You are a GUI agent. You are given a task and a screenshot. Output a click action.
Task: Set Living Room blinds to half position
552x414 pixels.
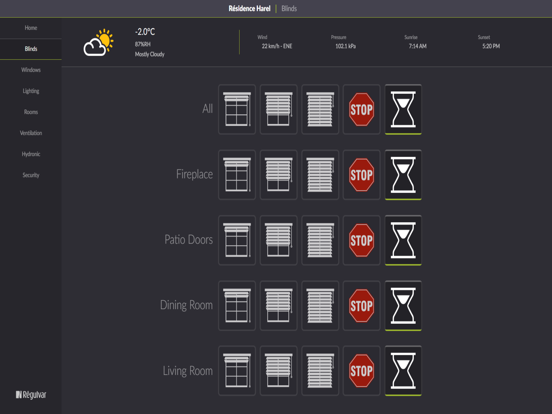click(278, 371)
